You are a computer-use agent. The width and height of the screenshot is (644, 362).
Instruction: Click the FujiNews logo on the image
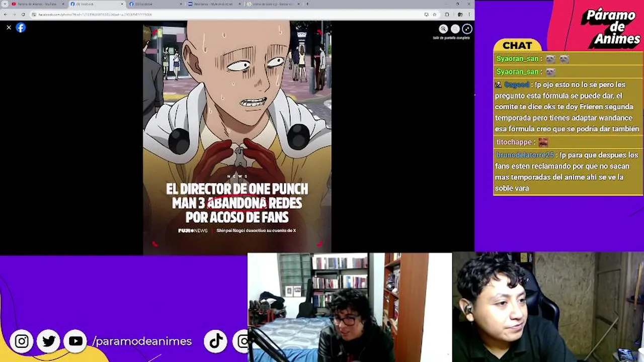[x=193, y=231]
